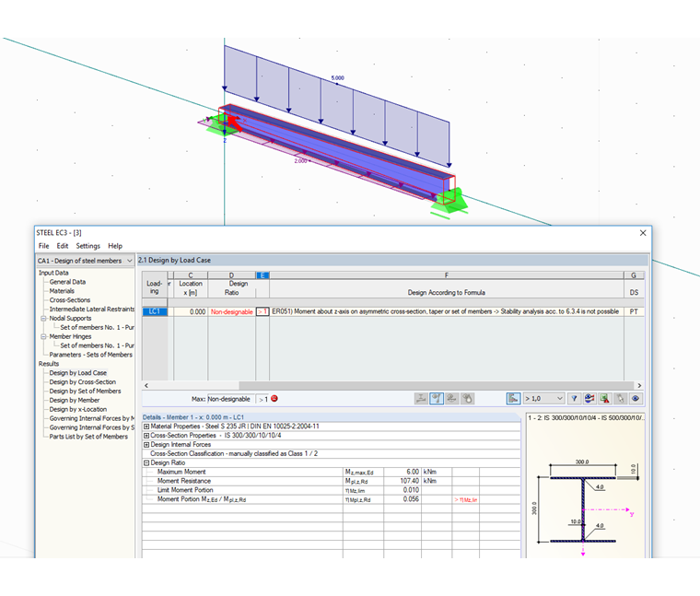Click the eye view mode icon
700x596 pixels.
pos(636,398)
